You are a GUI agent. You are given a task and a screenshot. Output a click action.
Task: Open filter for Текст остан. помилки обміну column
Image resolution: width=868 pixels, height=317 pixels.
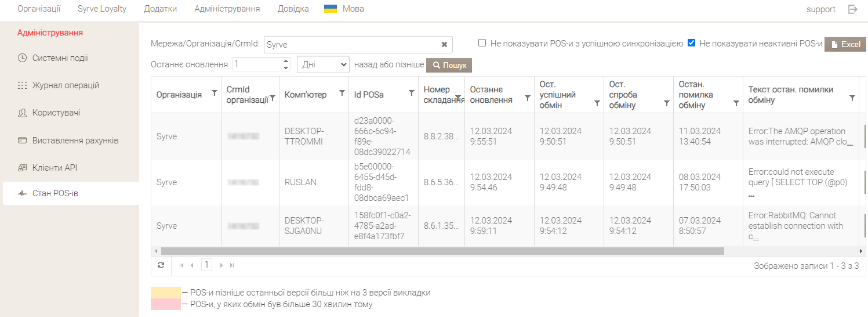pyautogui.click(x=852, y=99)
